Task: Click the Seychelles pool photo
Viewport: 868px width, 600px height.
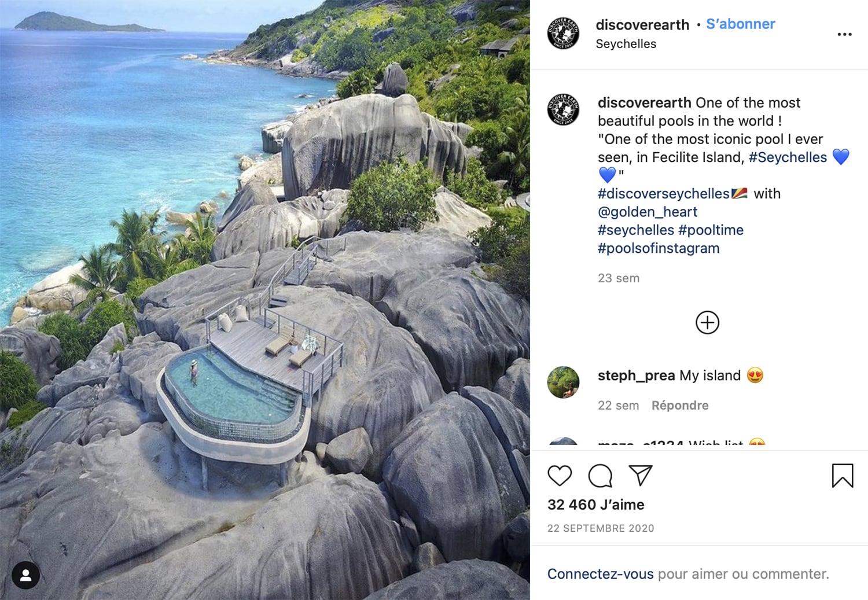Action: point(264,300)
